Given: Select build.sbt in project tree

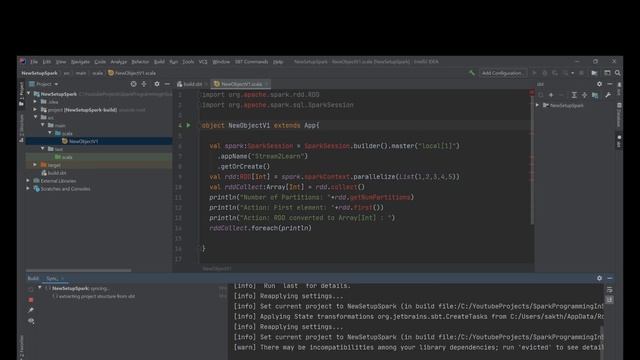Looking at the screenshot, I should click(x=53, y=173).
